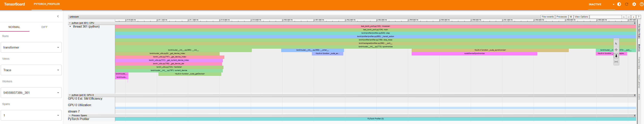Close the Process Spans track group
The height and width of the screenshot is (124, 644).
(635, 116)
